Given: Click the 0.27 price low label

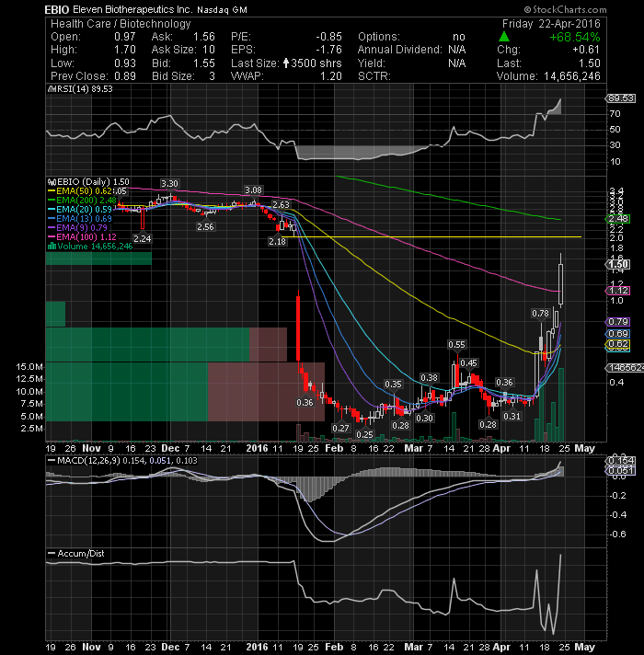Looking at the screenshot, I should click(340, 428).
